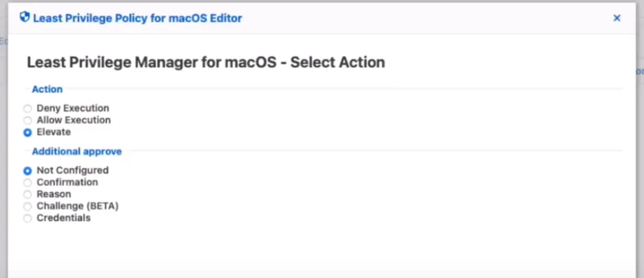Choose the Confirmation radio button circle
The image size is (644, 278).
click(x=28, y=183)
